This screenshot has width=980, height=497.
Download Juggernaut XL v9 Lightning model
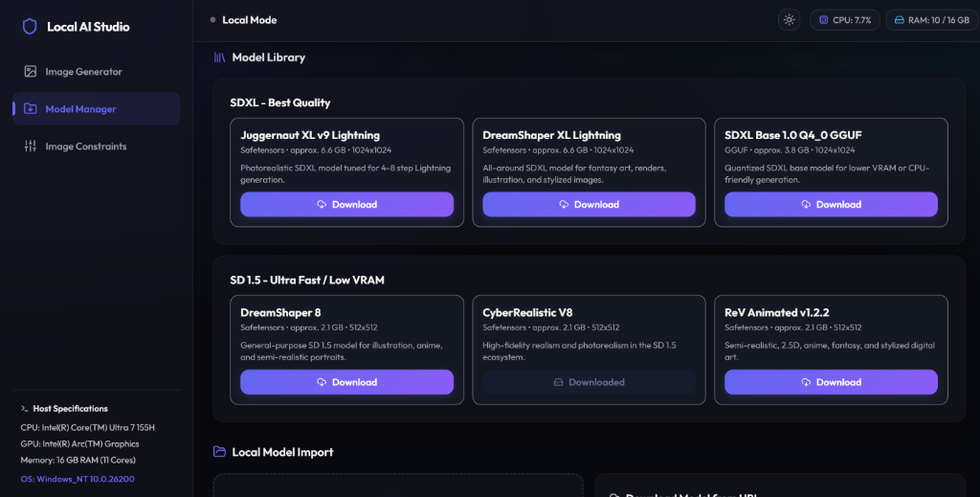(346, 204)
